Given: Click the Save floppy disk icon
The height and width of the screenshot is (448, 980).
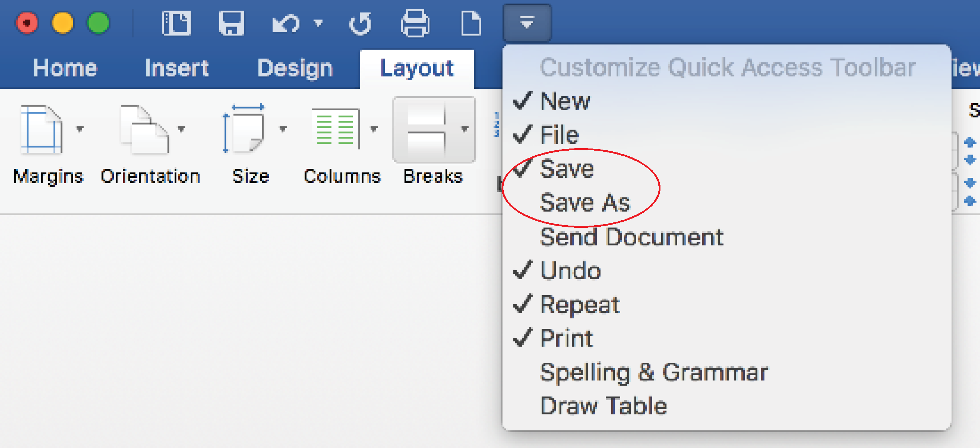Looking at the screenshot, I should tap(231, 23).
